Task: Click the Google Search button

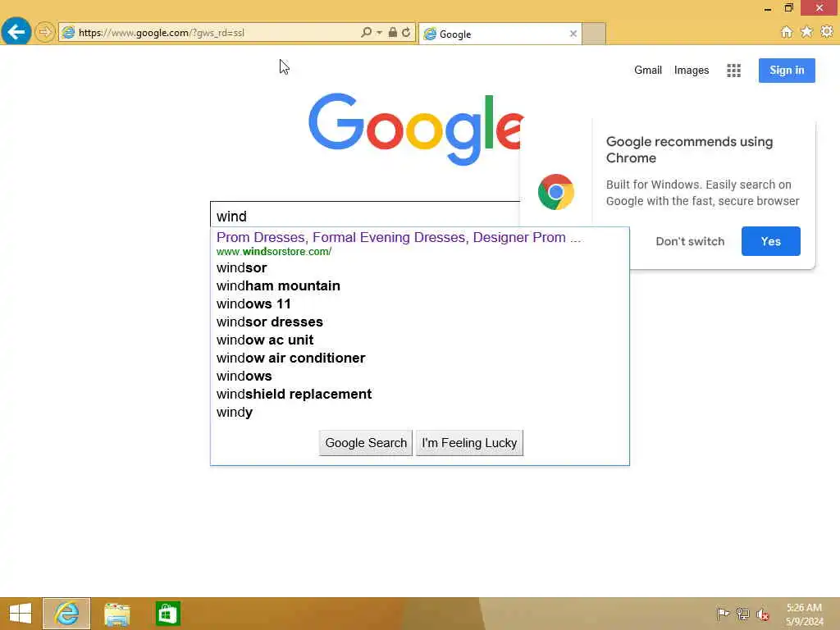Action: [366, 443]
